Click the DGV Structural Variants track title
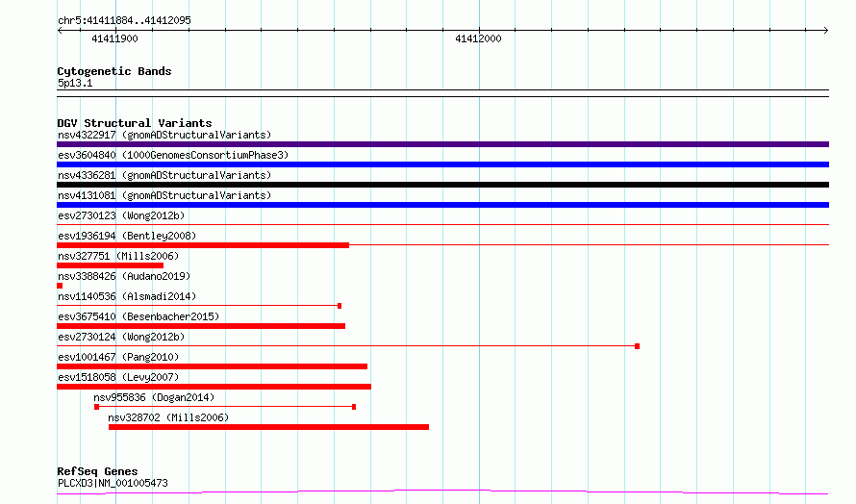 click(x=135, y=123)
